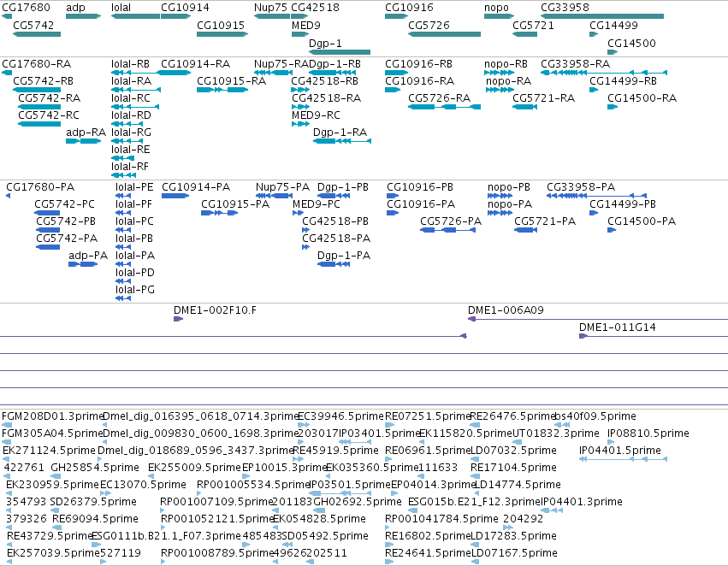Click the CG5726-PA protein label
Screen dimensions: 728x566
451,221
